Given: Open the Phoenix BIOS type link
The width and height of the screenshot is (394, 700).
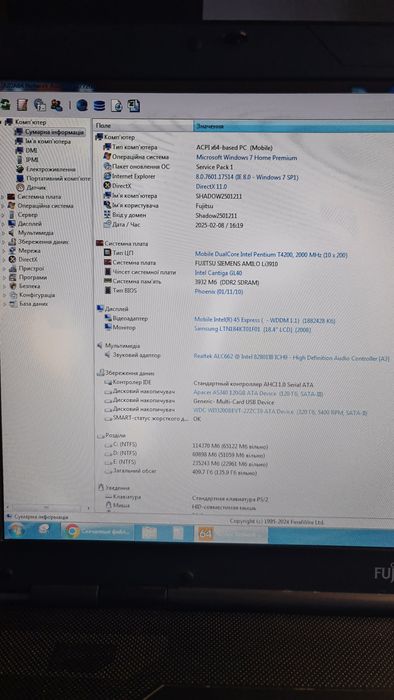Looking at the screenshot, I should tap(219, 291).
